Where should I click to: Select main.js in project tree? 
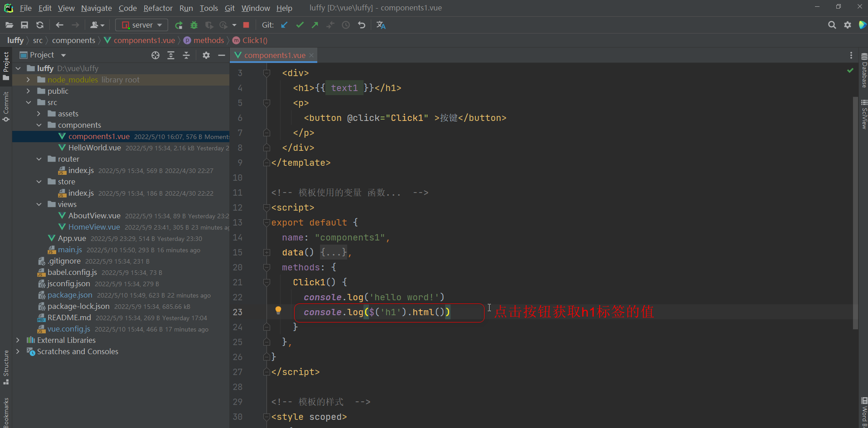(70, 250)
